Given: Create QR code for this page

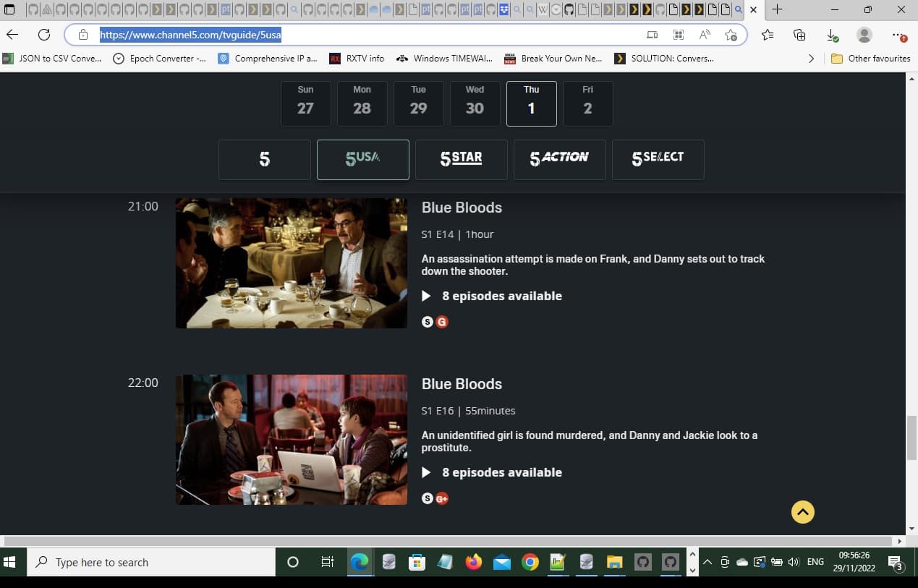Looking at the screenshot, I should (x=678, y=35).
